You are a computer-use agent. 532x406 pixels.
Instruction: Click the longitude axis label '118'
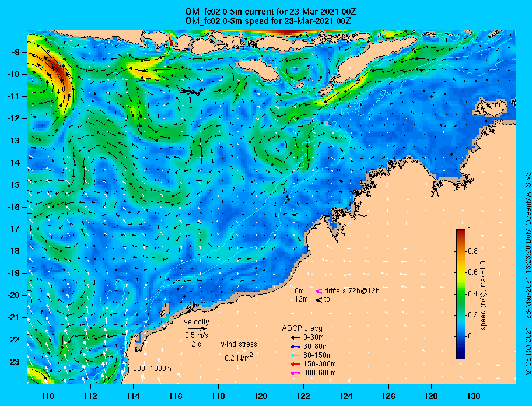click(x=218, y=396)
